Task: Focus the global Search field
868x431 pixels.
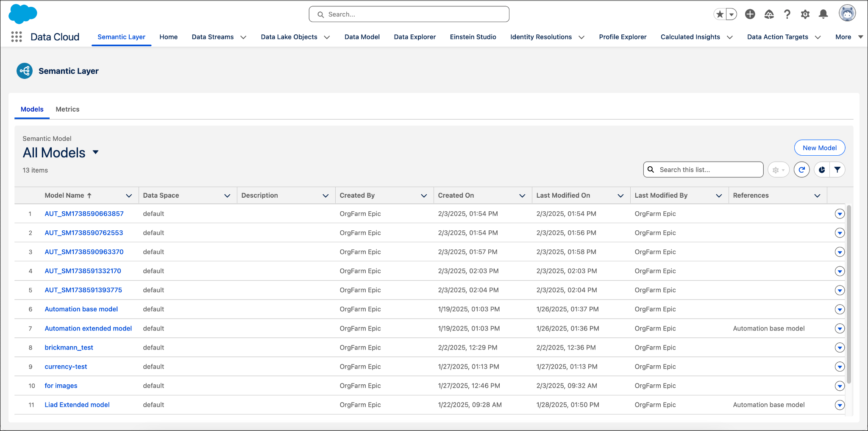Action: (409, 14)
